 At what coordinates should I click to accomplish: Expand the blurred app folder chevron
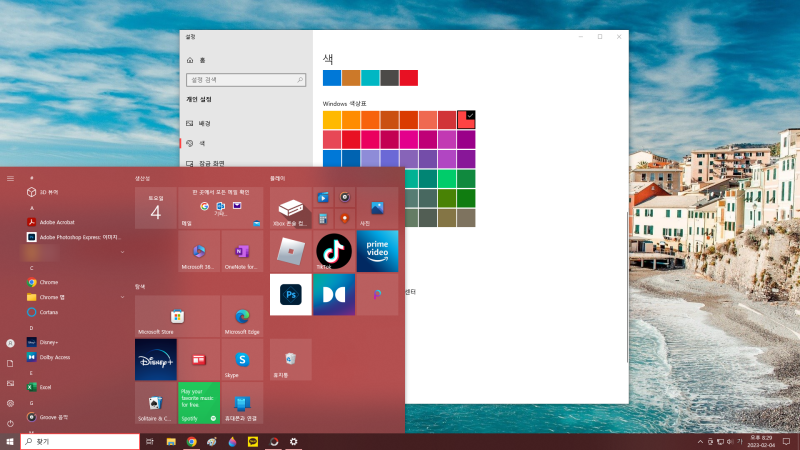pyautogui.click(x=122, y=252)
